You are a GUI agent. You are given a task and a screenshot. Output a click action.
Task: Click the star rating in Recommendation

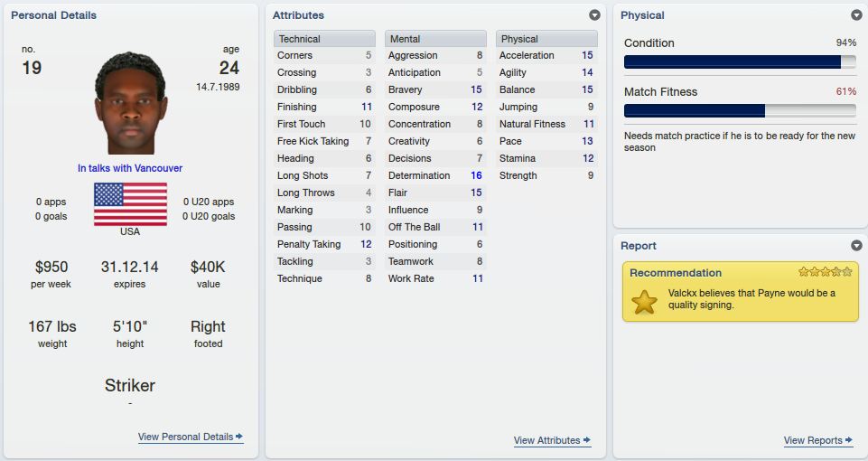(x=825, y=271)
